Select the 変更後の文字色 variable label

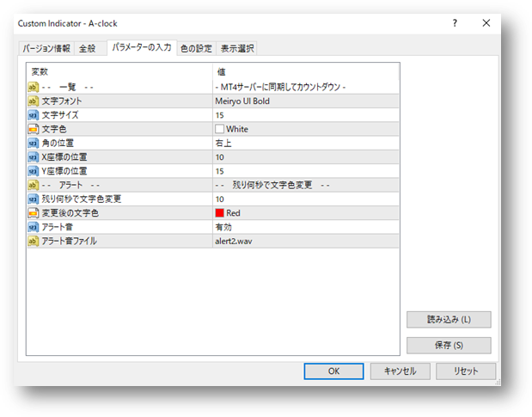(x=70, y=213)
